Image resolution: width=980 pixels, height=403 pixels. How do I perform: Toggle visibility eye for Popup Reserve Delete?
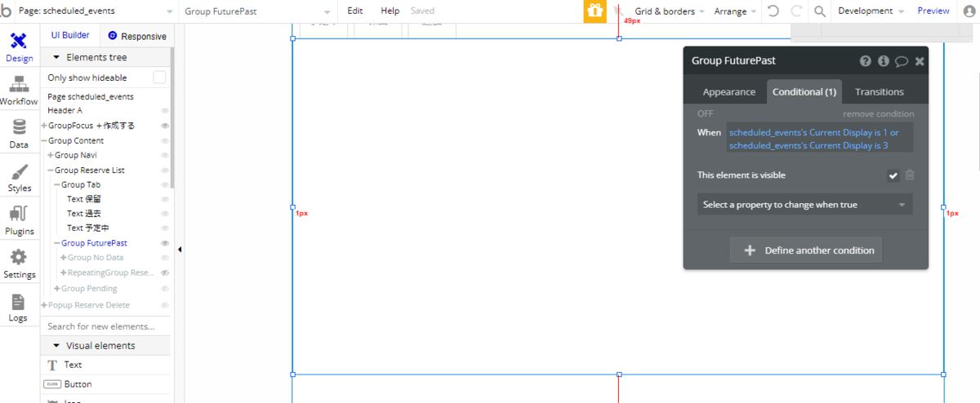click(165, 305)
